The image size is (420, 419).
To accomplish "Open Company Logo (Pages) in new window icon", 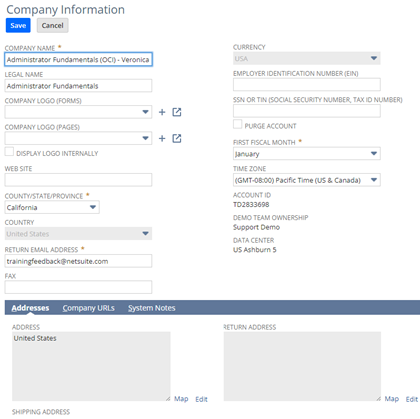I will point(177,138).
